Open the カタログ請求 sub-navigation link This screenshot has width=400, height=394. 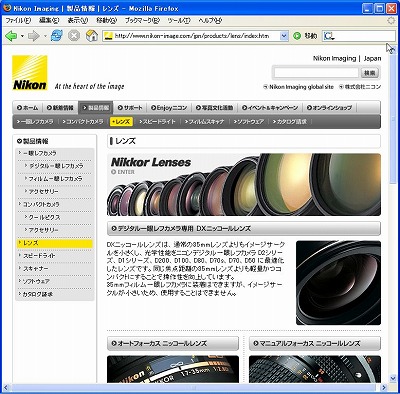(290, 122)
